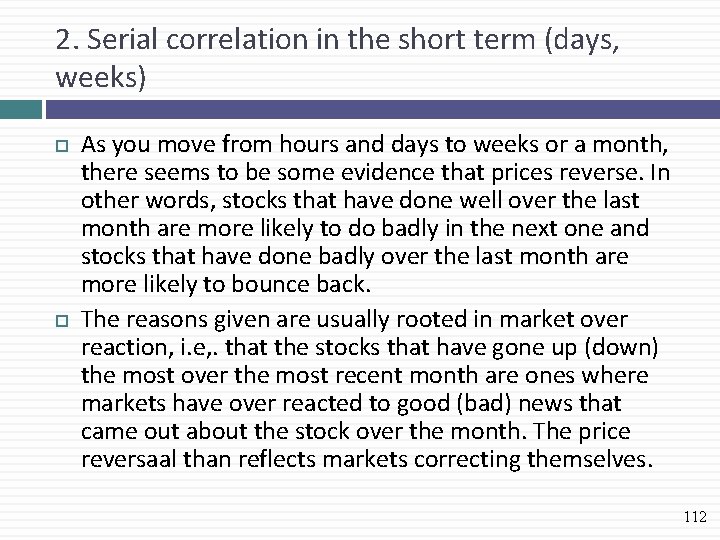This screenshot has height=540, width=720.
Task: Click the word 'weeks)' in the title
Action: (x=101, y=77)
